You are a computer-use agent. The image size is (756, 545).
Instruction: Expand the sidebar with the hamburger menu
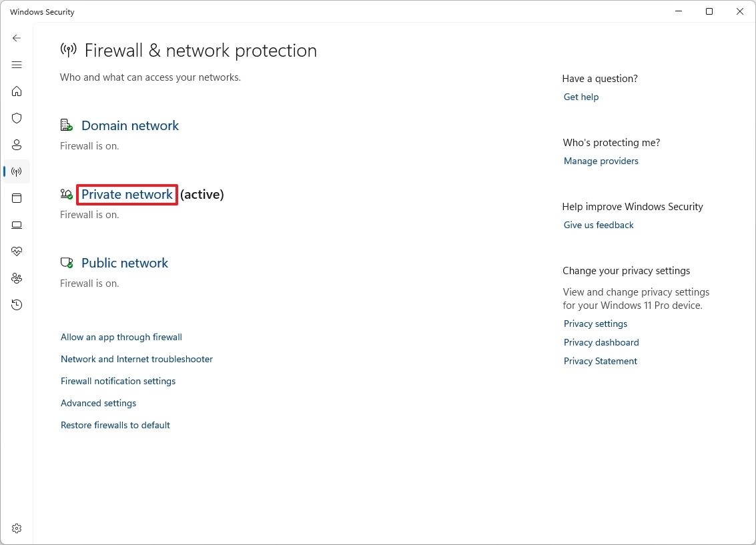tap(16, 65)
